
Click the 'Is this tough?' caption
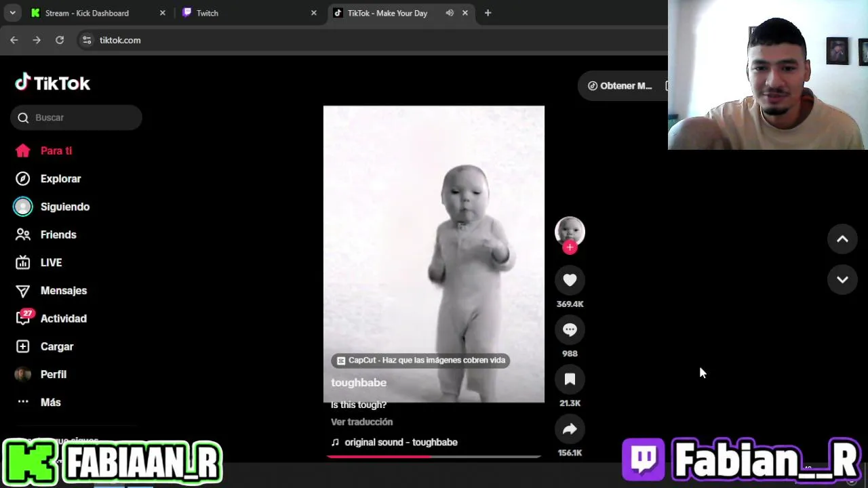359,405
